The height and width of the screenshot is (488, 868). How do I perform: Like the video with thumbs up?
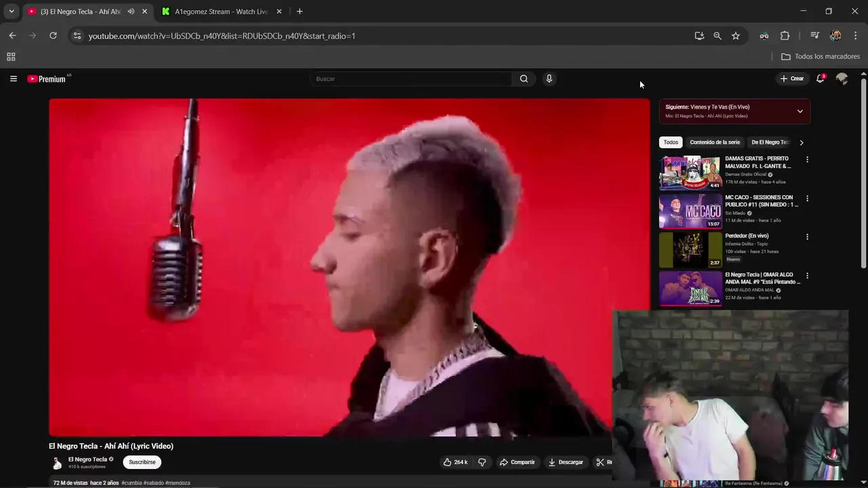pos(455,462)
